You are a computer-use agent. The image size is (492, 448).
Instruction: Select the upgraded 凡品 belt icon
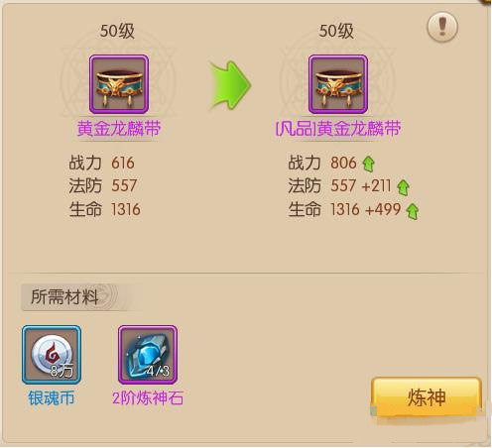[338, 84]
